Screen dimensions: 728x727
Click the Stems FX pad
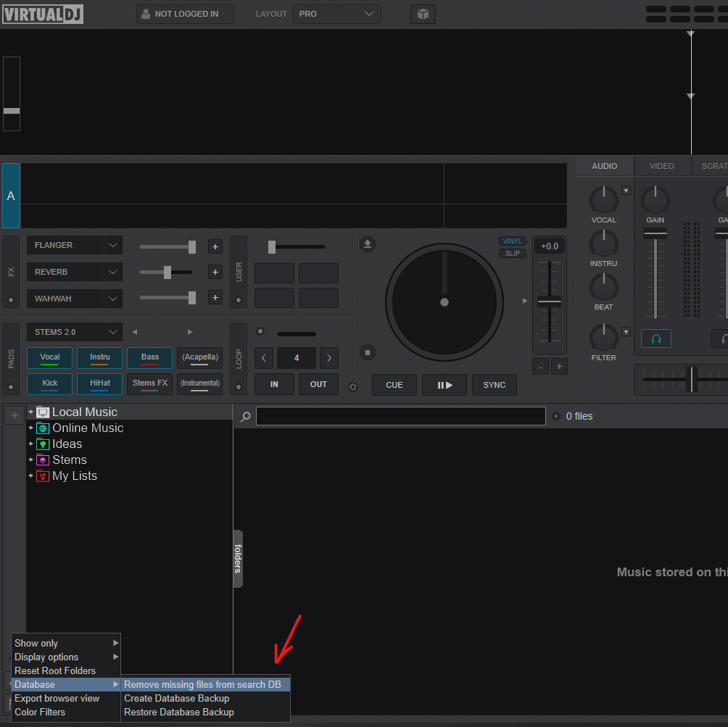(149, 384)
